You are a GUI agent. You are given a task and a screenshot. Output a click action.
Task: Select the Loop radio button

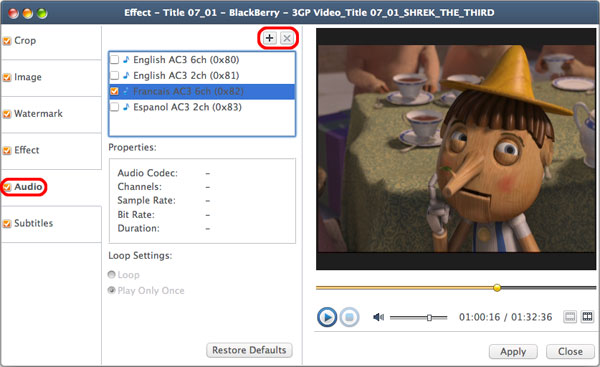(111, 274)
